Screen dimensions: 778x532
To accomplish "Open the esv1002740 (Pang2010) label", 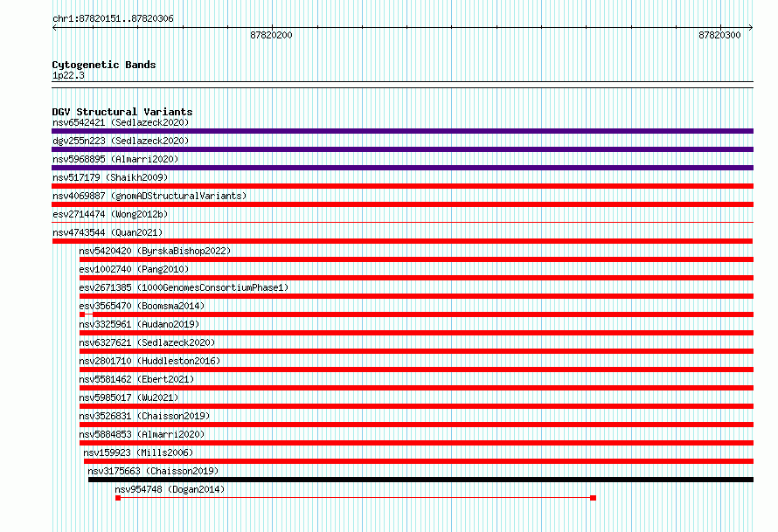I will 134,269.
